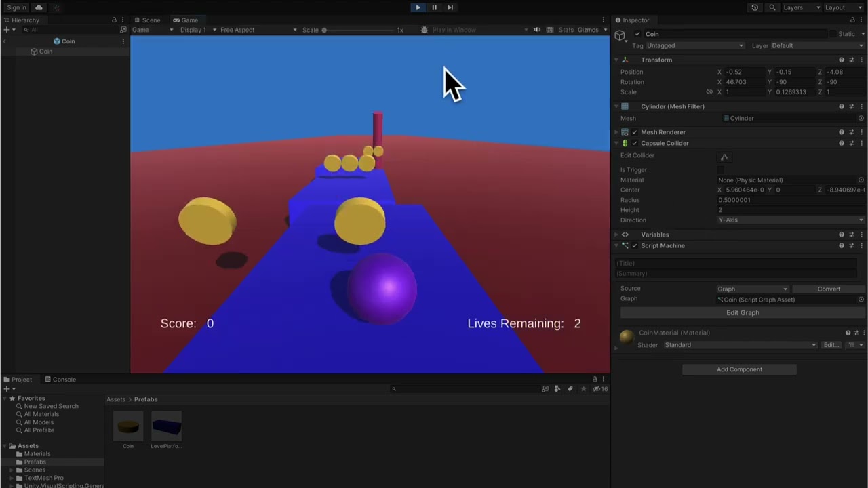Click the frame debugger bug icon
Viewport: 868px width, 488px height.
click(425, 30)
